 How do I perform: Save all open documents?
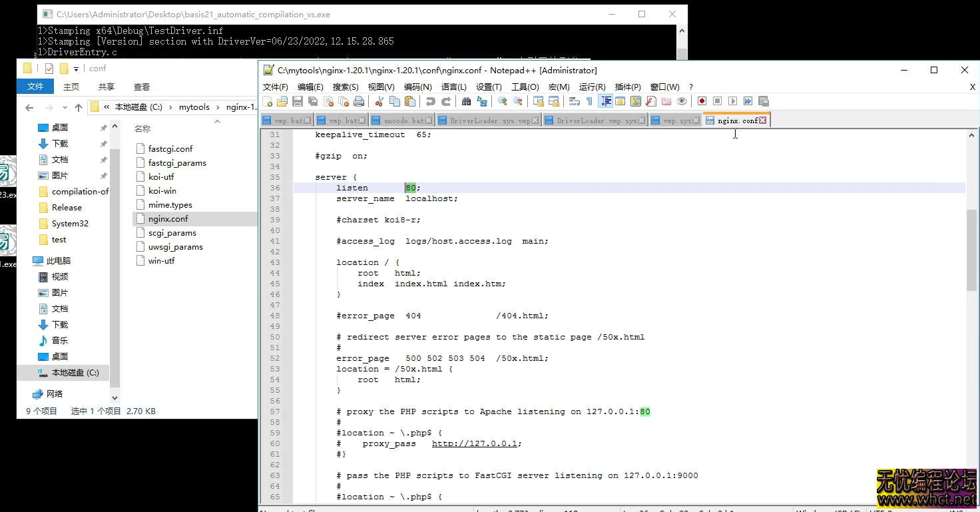(312, 101)
